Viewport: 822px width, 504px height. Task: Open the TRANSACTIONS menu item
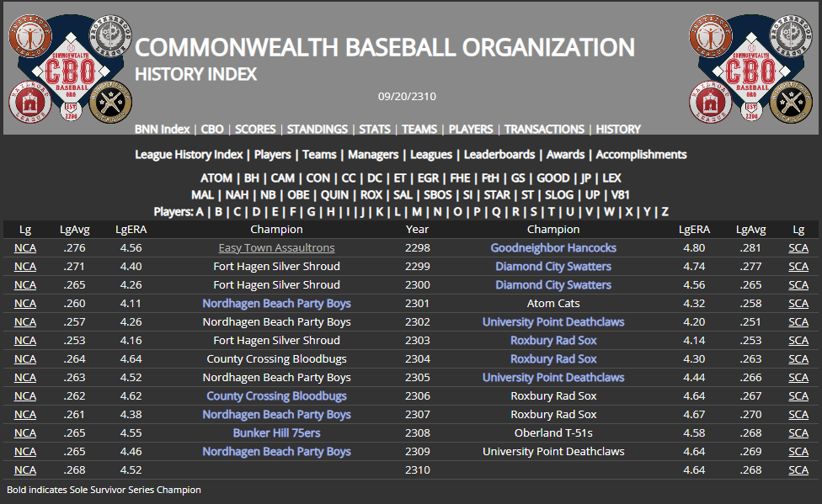544,130
